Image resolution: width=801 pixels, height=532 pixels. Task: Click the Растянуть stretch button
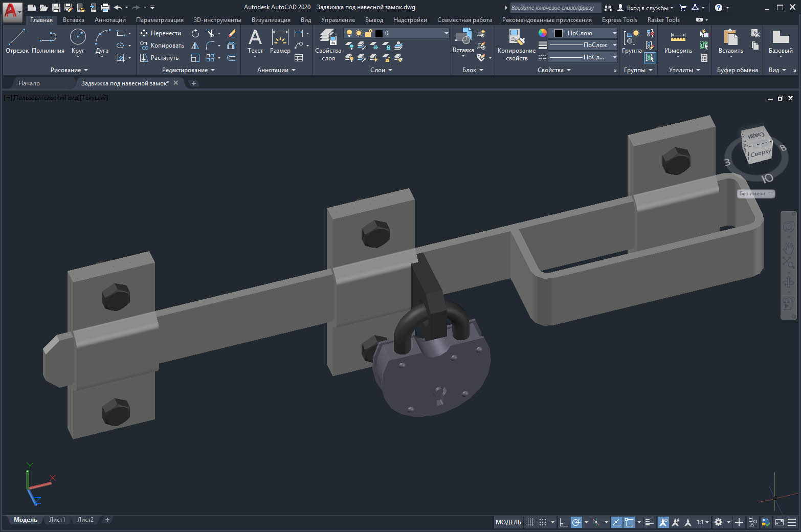point(160,58)
